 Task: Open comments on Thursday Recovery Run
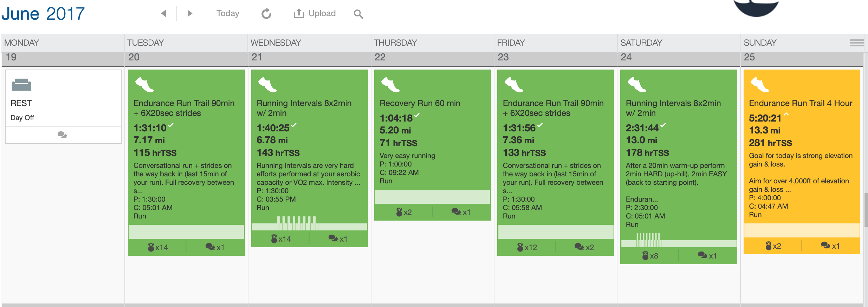click(x=461, y=212)
